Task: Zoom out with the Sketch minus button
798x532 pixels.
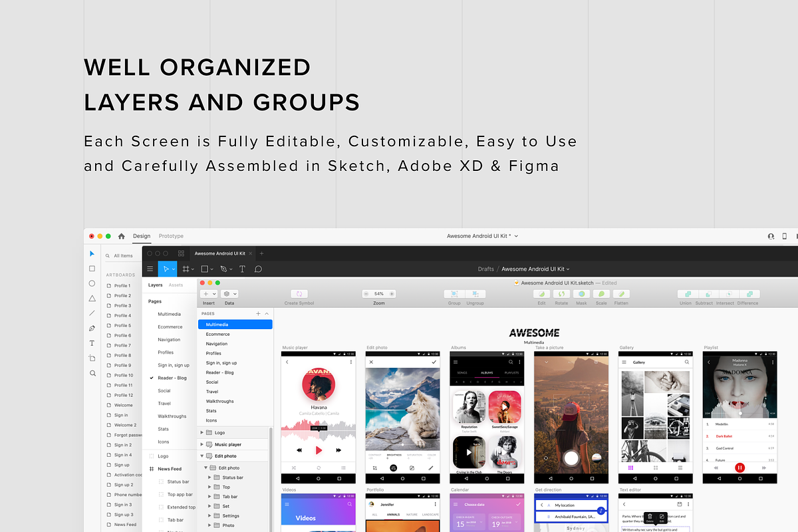Action: click(366, 294)
